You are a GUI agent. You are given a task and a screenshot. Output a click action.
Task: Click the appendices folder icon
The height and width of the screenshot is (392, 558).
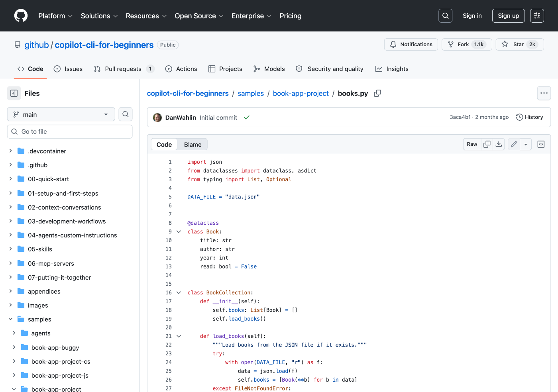click(21, 291)
